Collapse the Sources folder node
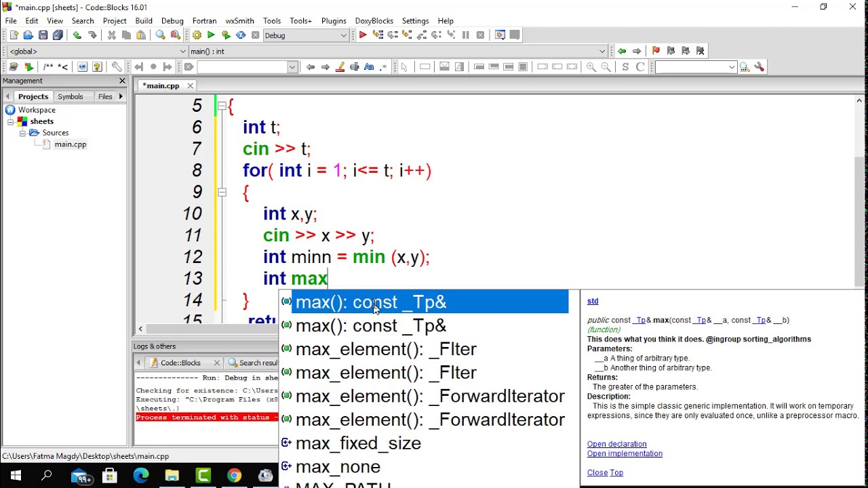868x488 pixels. tap(22, 133)
